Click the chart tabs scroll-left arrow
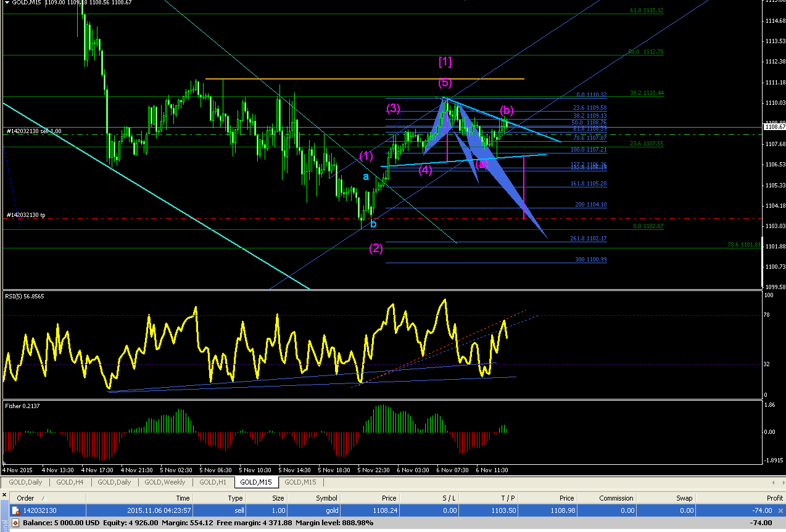The width and height of the screenshot is (786, 532). point(774,482)
